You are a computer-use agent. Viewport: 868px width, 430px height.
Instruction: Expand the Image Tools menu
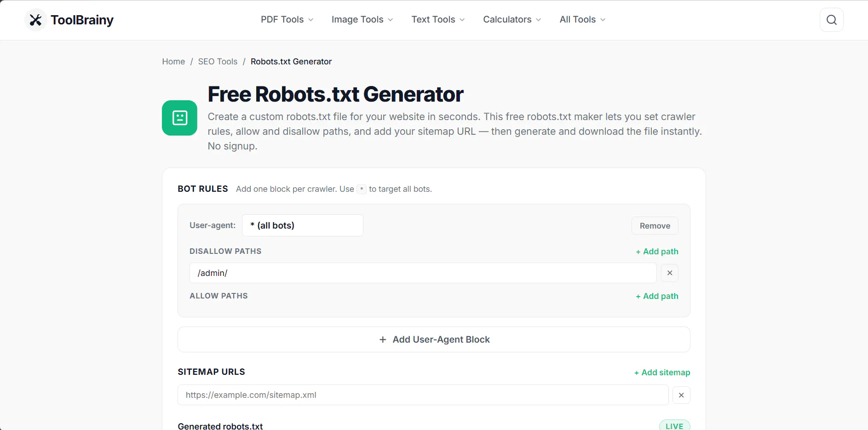point(362,19)
